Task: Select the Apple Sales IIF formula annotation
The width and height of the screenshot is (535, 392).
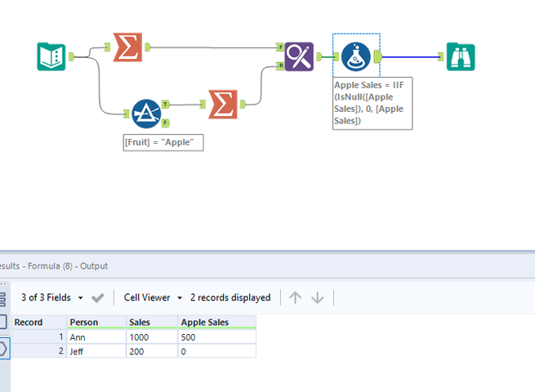Action: [372, 103]
